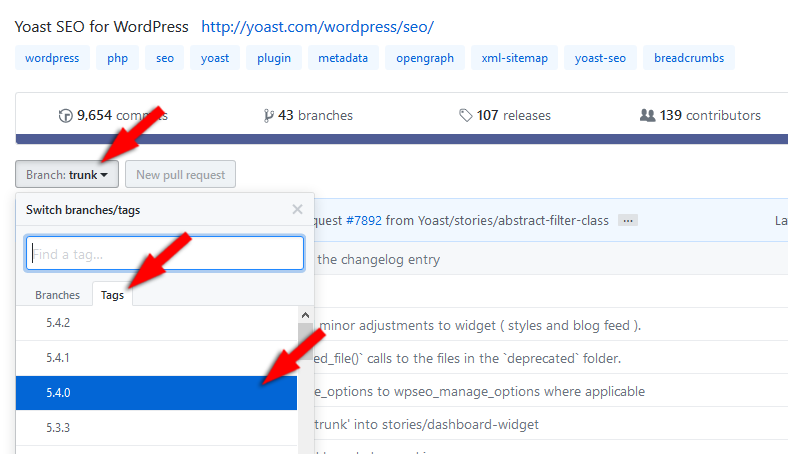Select tag 5.4.1
The width and height of the screenshot is (788, 454).
(156, 358)
